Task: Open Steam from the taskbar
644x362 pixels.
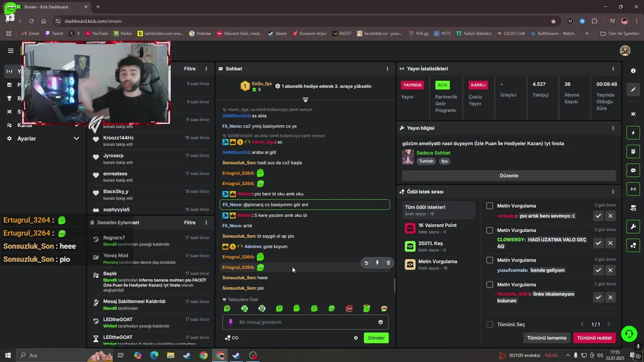Action: point(187,355)
